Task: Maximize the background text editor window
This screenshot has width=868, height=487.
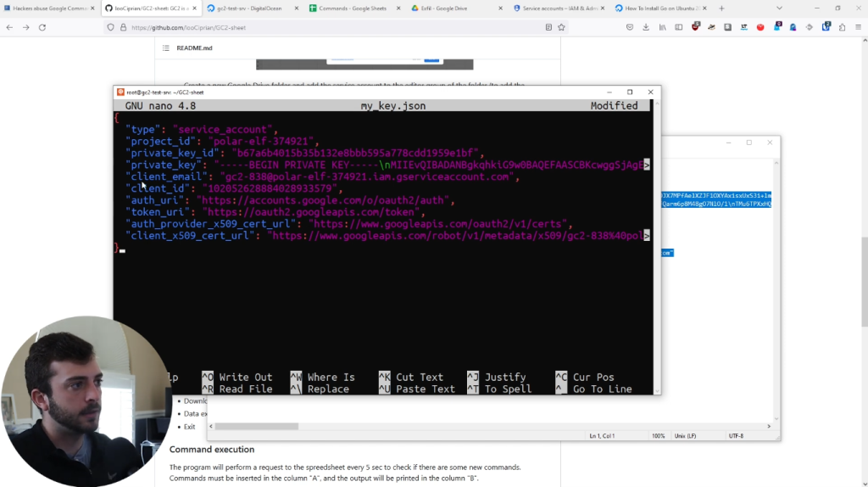Action: click(x=749, y=143)
